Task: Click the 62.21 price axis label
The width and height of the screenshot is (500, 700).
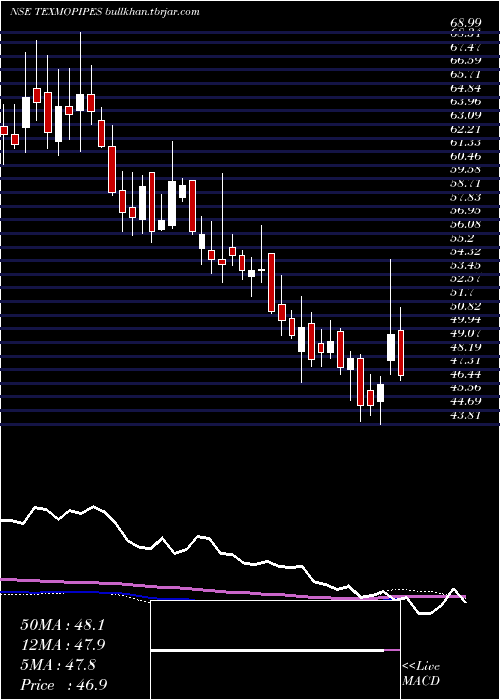Action: coord(465,129)
